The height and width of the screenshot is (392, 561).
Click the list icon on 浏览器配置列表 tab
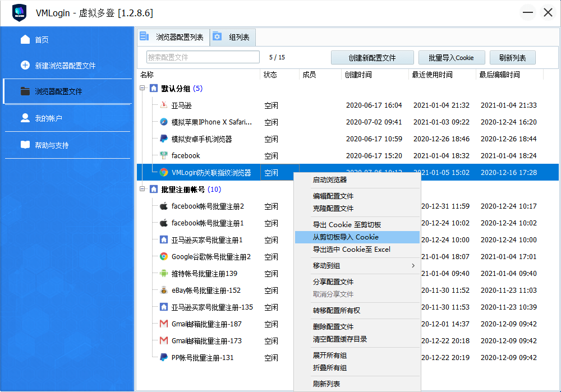(x=144, y=36)
